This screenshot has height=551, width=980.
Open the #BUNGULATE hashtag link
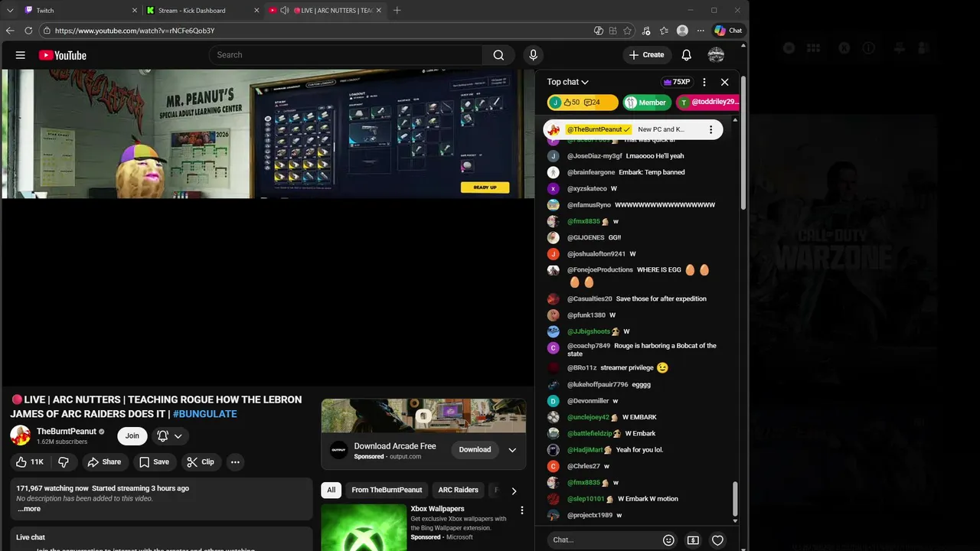click(x=204, y=414)
